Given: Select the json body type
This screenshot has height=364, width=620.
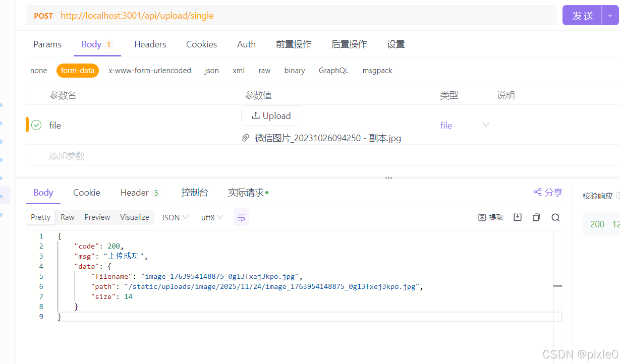Looking at the screenshot, I should coord(212,71).
